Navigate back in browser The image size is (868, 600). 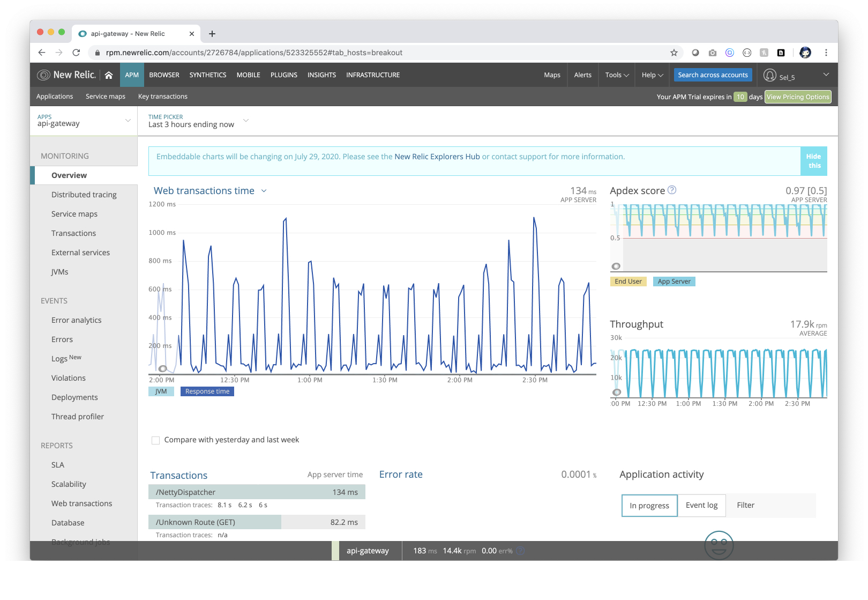[42, 53]
